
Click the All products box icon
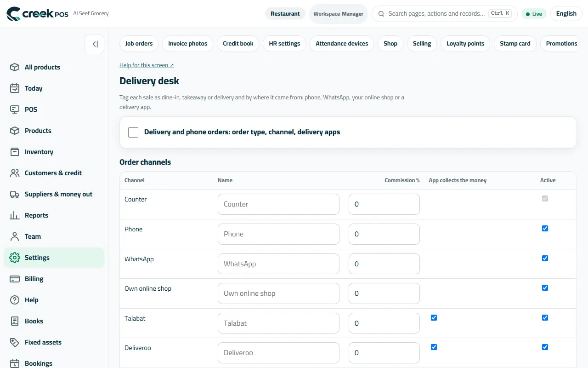[15, 67]
